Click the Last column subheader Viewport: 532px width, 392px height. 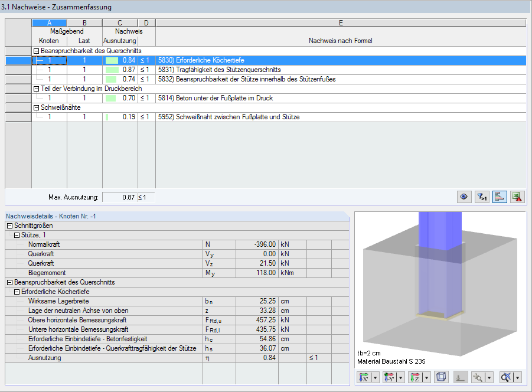point(84,41)
